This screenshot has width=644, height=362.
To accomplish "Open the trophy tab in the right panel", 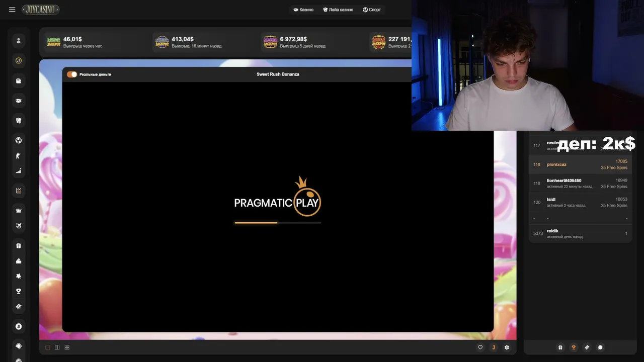I will click(574, 347).
